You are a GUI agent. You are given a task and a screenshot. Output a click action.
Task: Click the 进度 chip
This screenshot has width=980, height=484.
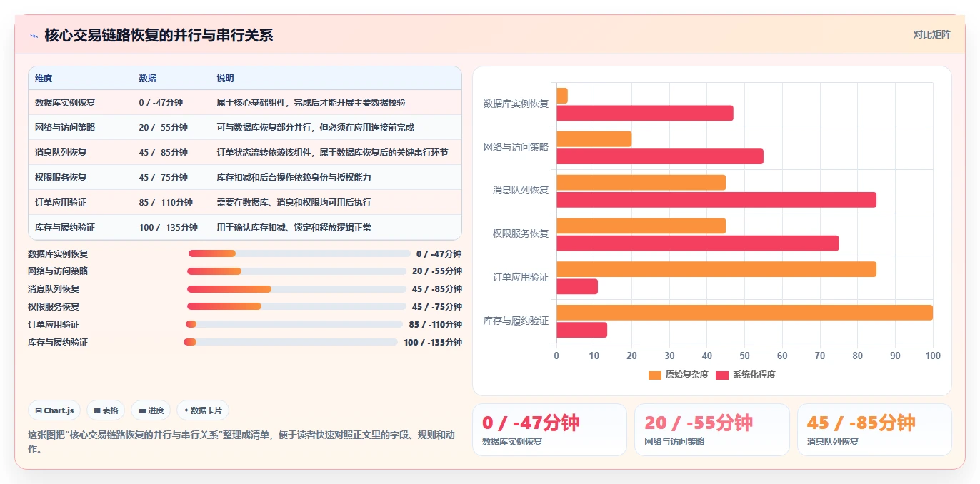[x=151, y=410]
